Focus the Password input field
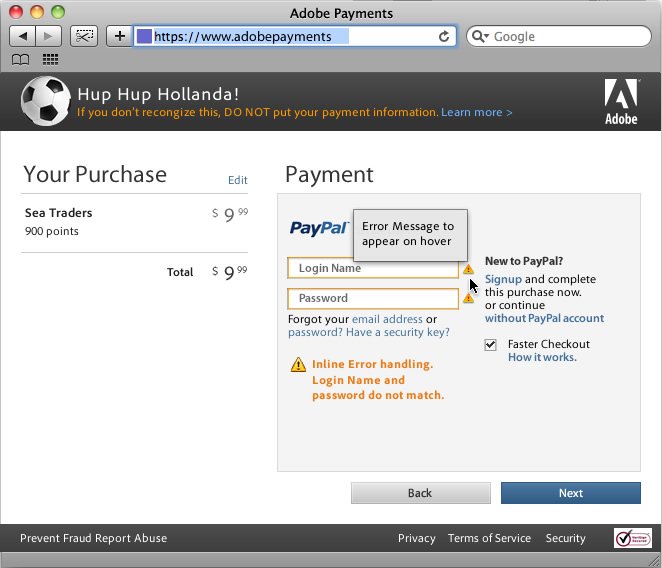 click(373, 298)
